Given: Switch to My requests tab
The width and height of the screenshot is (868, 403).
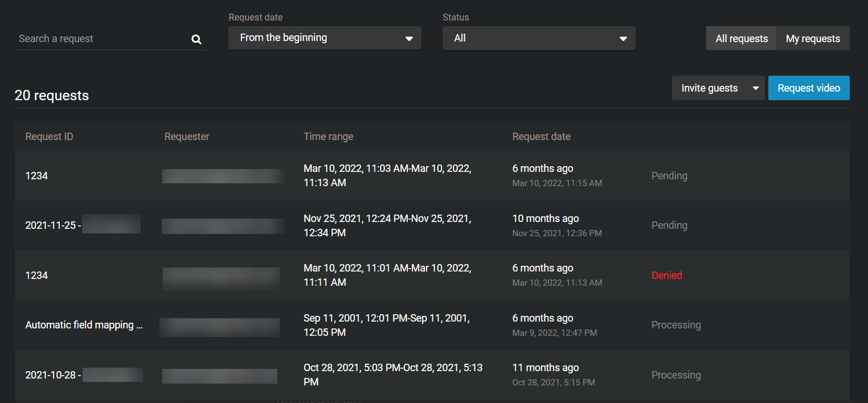Looking at the screenshot, I should tap(813, 39).
